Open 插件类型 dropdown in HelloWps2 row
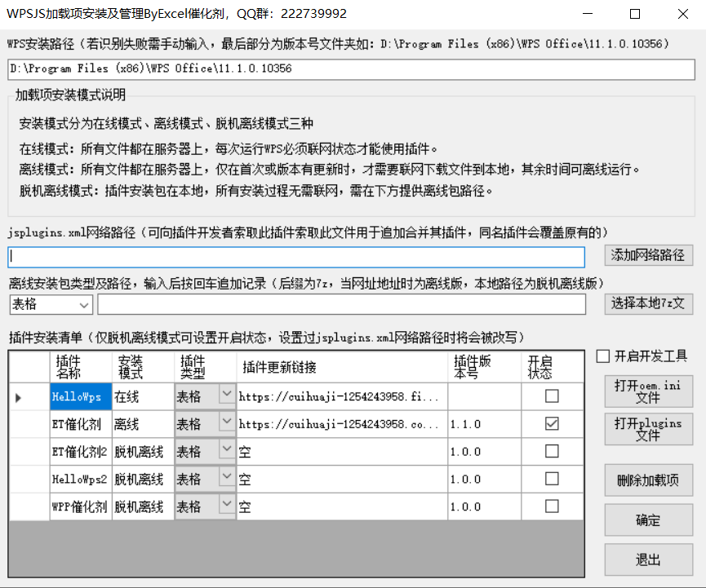Viewport: 706px width, 588px height. click(x=227, y=476)
